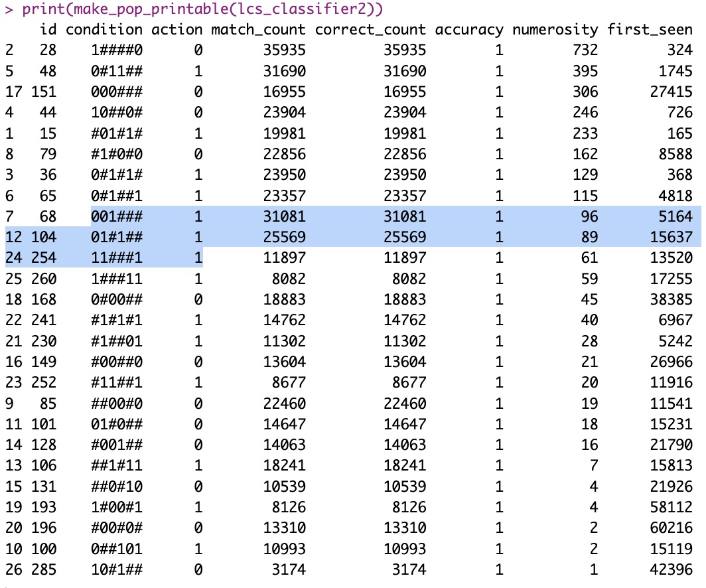Select match_count value 23904
Screen dimensions: 706x588
(284, 112)
